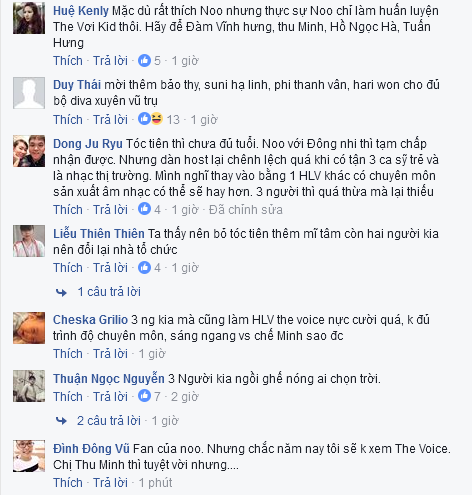472x495 pixels.
Task: Toggle Thích on Cheska Grilio's comment
Action: [68, 354]
